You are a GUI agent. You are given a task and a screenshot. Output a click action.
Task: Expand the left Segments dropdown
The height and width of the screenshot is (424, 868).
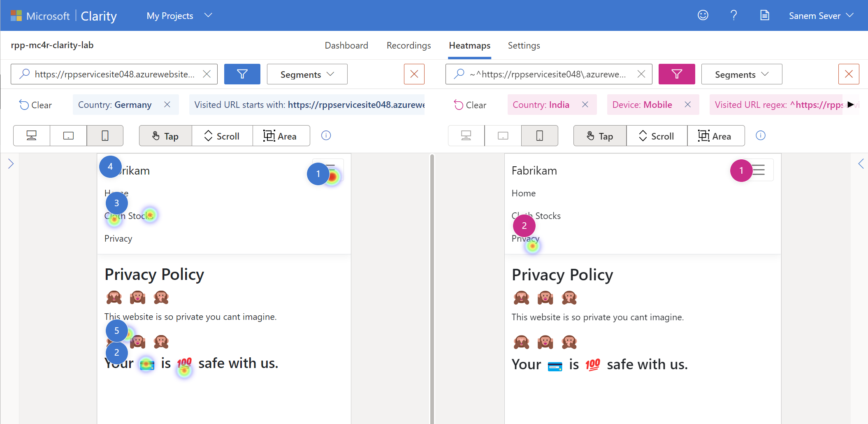click(307, 74)
